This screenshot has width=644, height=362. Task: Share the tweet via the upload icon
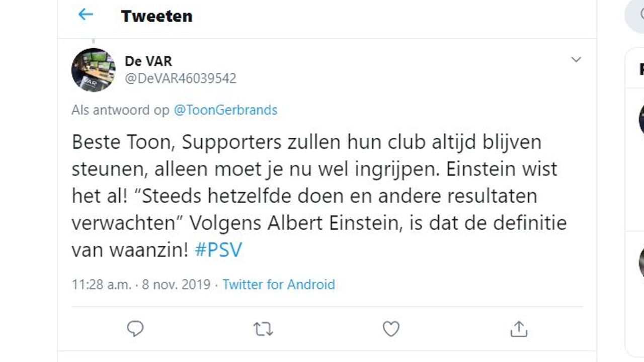pos(519,329)
